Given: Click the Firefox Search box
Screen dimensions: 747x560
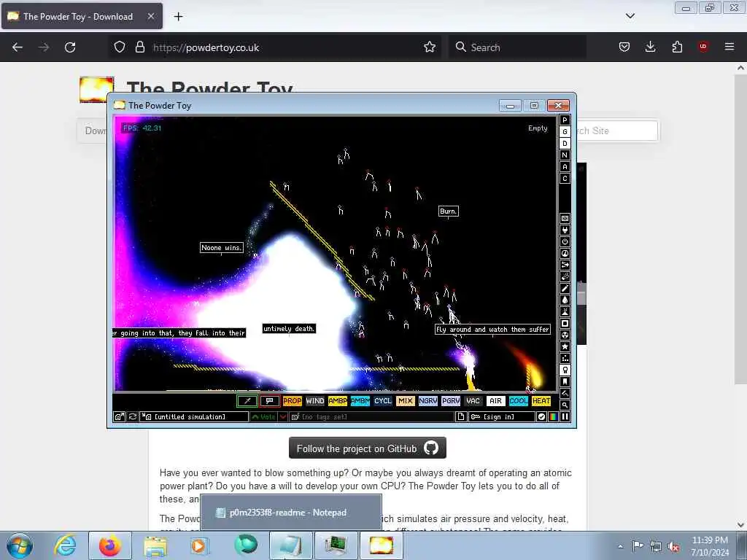Looking at the screenshot, I should coord(517,47).
